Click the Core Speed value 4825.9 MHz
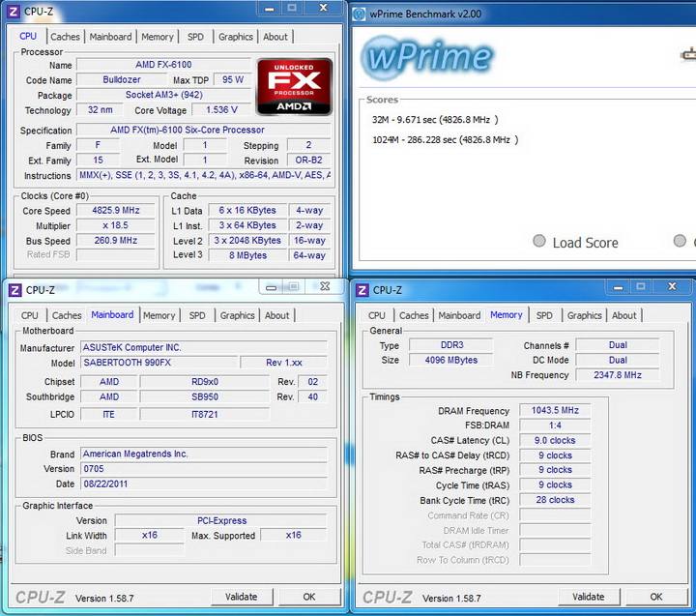Image resolution: width=696 pixels, height=616 pixels. coord(116,210)
